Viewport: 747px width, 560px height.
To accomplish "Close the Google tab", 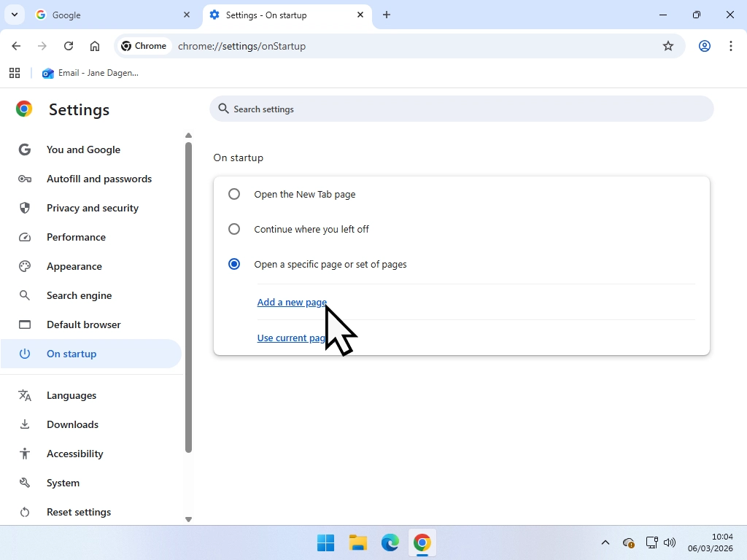I will click(187, 15).
